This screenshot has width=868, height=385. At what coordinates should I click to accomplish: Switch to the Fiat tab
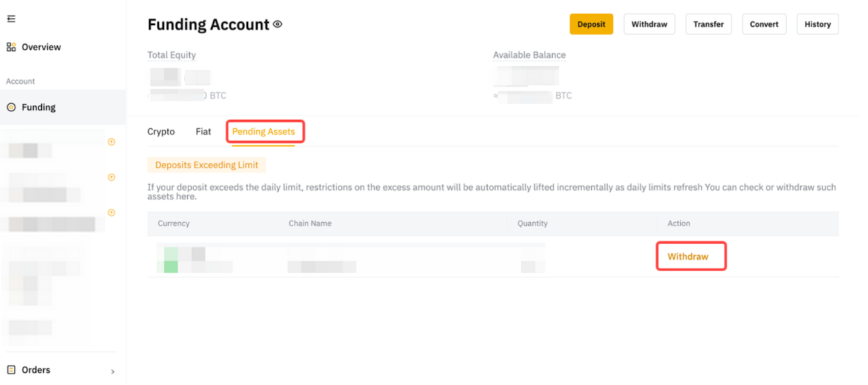pos(203,132)
